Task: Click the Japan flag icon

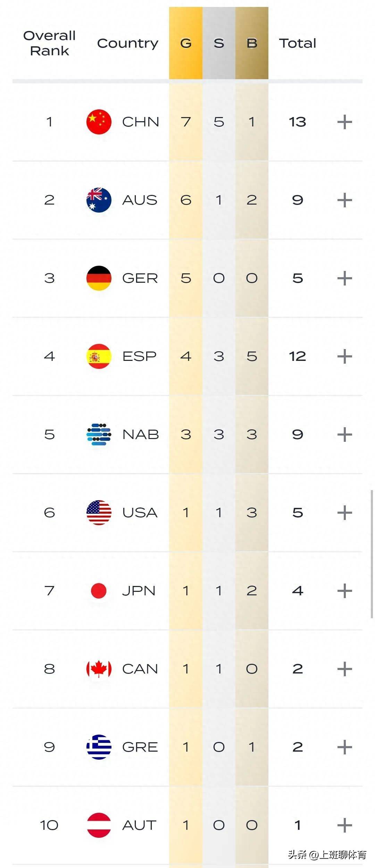Action: pos(99,591)
